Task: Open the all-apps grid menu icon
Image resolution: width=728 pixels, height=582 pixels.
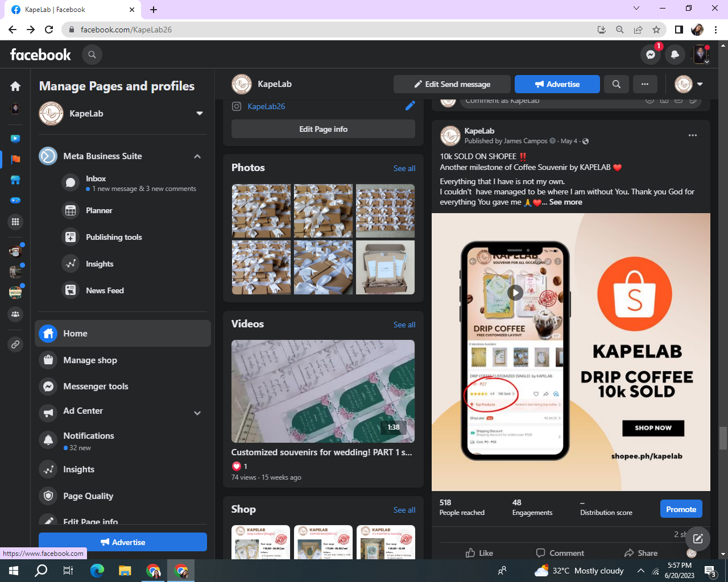Action: click(x=15, y=222)
